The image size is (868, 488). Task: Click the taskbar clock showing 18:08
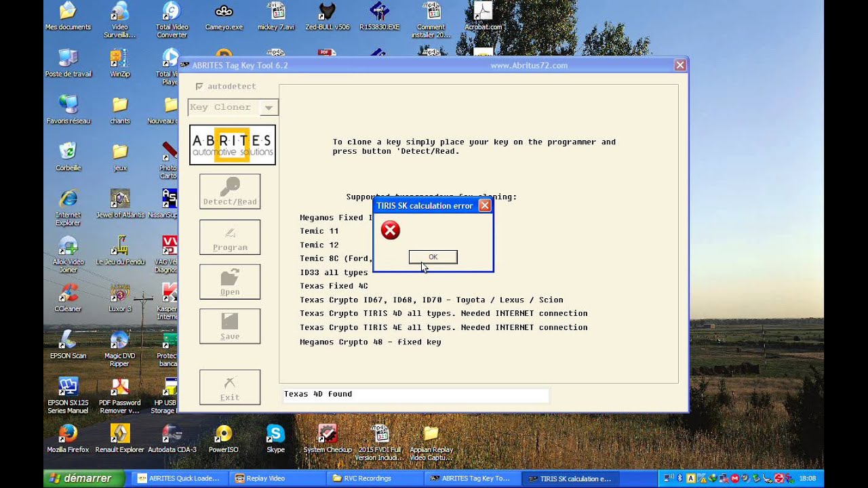pos(808,479)
